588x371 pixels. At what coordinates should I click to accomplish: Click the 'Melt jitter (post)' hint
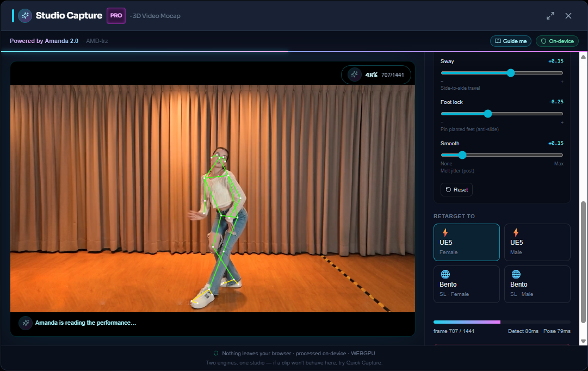[x=457, y=171]
